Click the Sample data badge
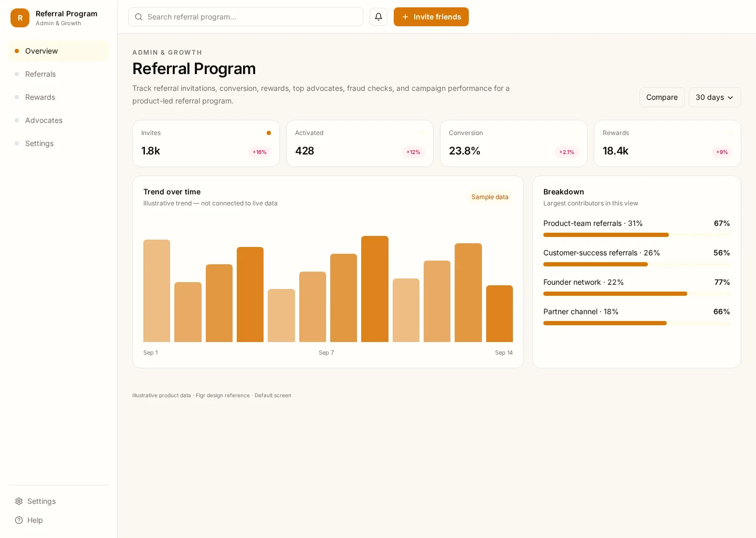 pos(490,197)
